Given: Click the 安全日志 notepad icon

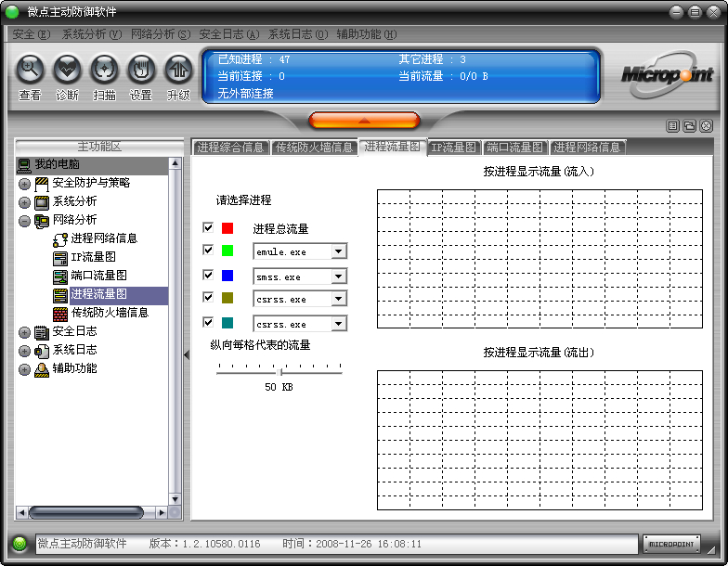Looking at the screenshot, I should click(x=42, y=332).
